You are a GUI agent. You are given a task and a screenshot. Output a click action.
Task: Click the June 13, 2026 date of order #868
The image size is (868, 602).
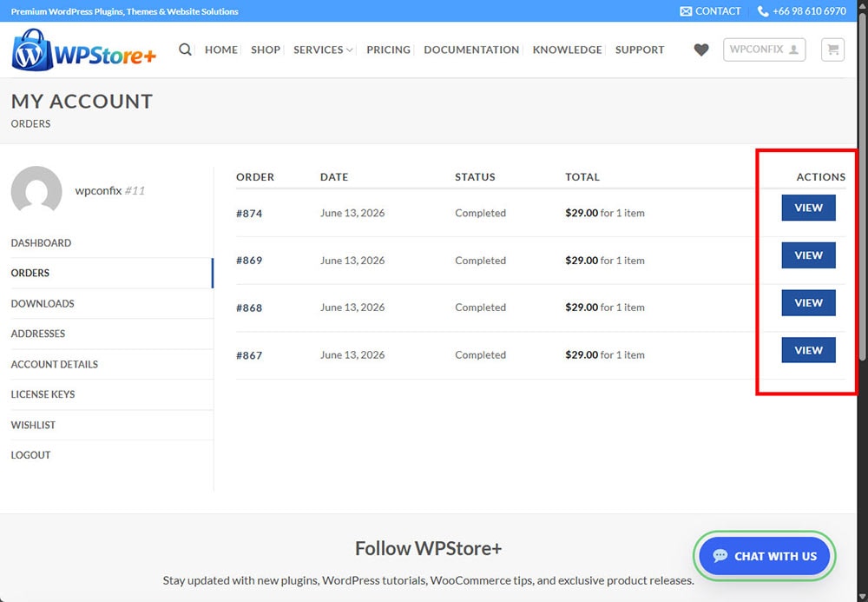(352, 308)
